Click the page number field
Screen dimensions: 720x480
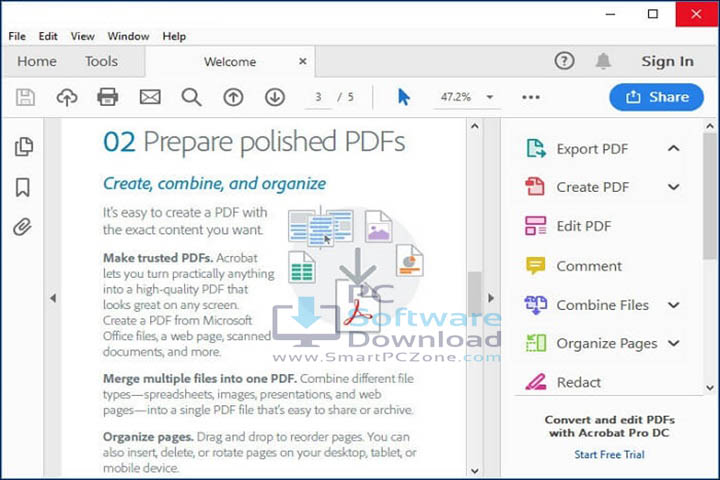[318, 97]
